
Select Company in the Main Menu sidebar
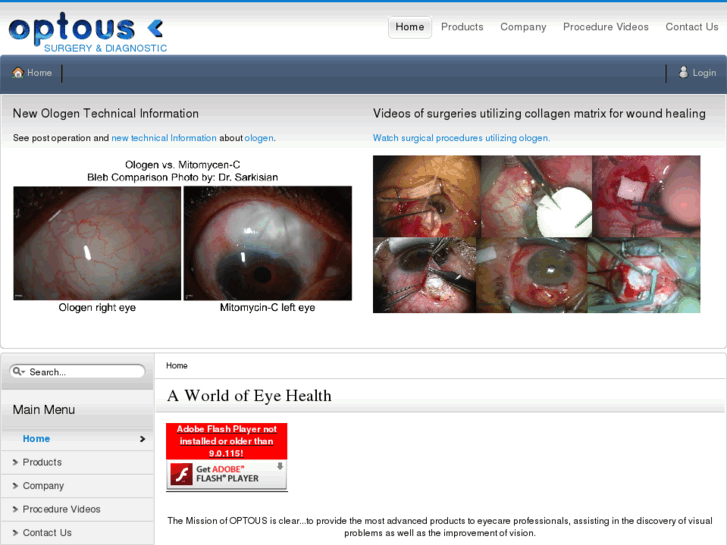click(43, 486)
